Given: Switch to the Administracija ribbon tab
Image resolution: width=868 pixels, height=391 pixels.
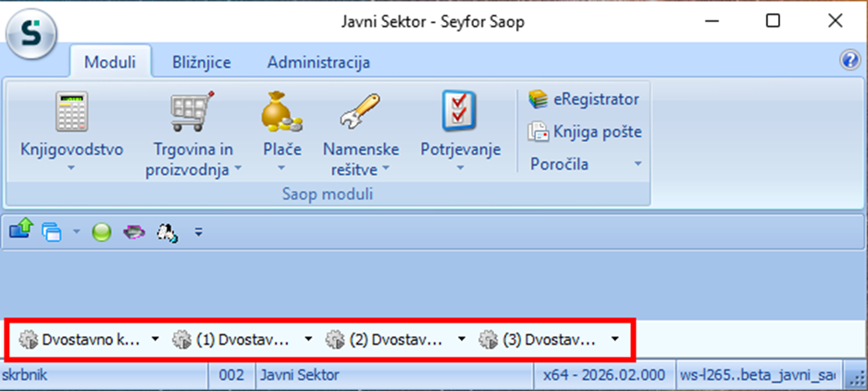Looking at the screenshot, I should pos(319,62).
